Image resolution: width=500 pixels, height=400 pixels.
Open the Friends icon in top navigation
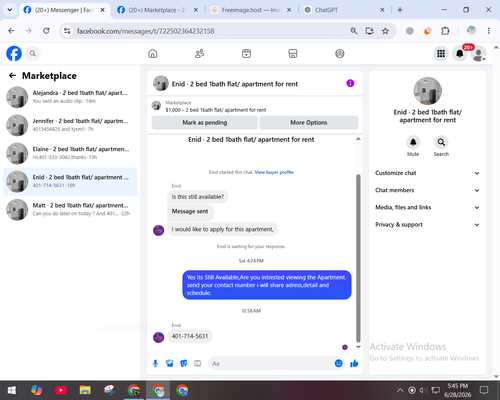[199, 53]
